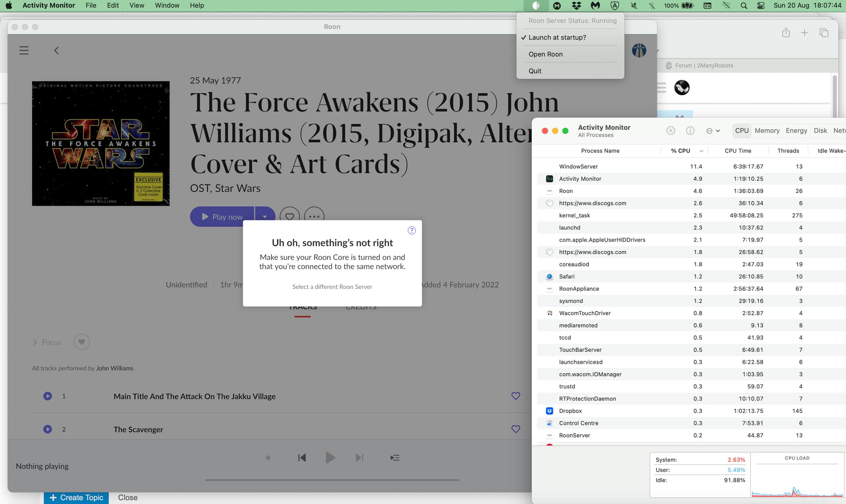Viewport: 846px width, 504px height.
Task: Open the album three-dots more menu
Action: (314, 216)
